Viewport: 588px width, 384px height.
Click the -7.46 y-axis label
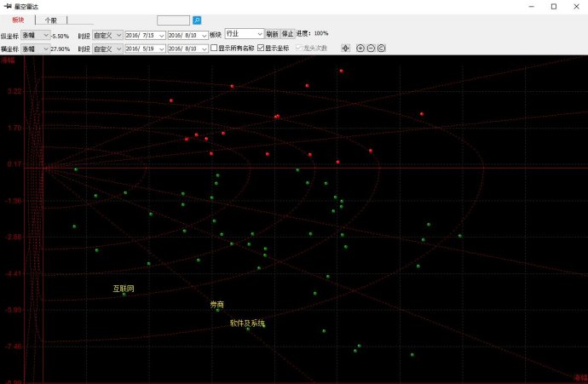tap(13, 347)
